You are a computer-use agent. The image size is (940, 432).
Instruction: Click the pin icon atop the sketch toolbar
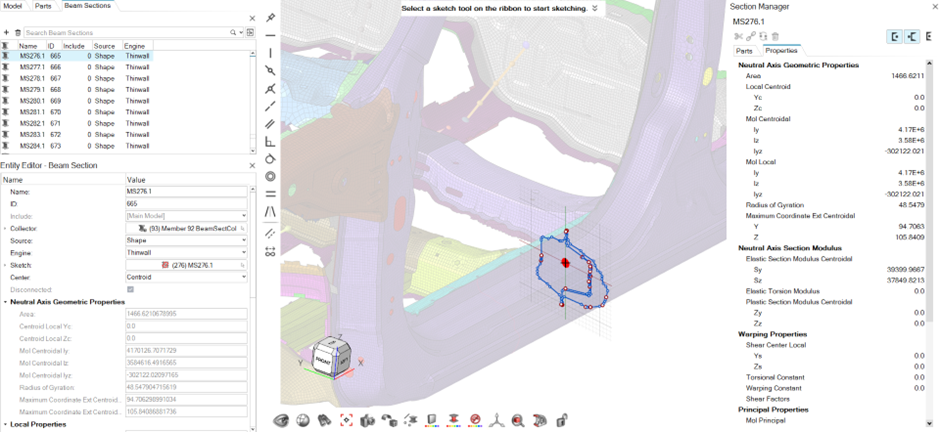pyautogui.click(x=270, y=17)
